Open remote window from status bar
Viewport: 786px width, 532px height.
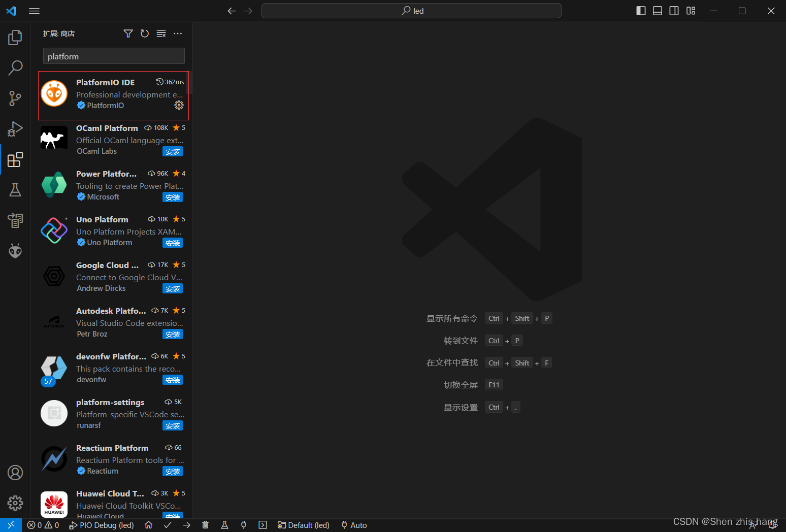pyautogui.click(x=11, y=525)
